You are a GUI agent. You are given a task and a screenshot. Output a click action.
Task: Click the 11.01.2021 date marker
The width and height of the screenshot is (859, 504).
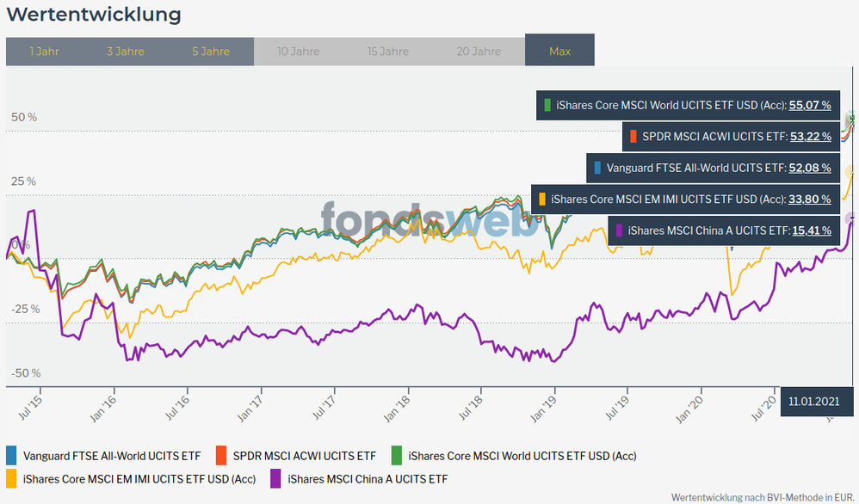[813, 401]
